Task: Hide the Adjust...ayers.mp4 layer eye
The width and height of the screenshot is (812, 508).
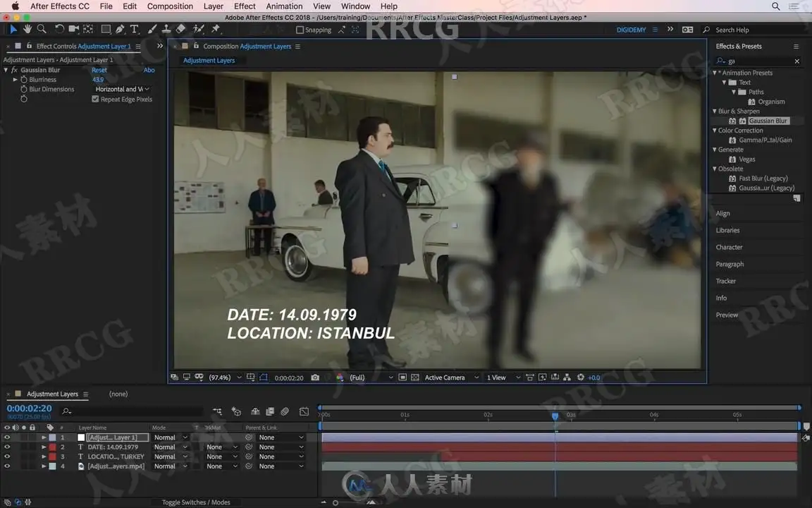Action: [x=7, y=466]
